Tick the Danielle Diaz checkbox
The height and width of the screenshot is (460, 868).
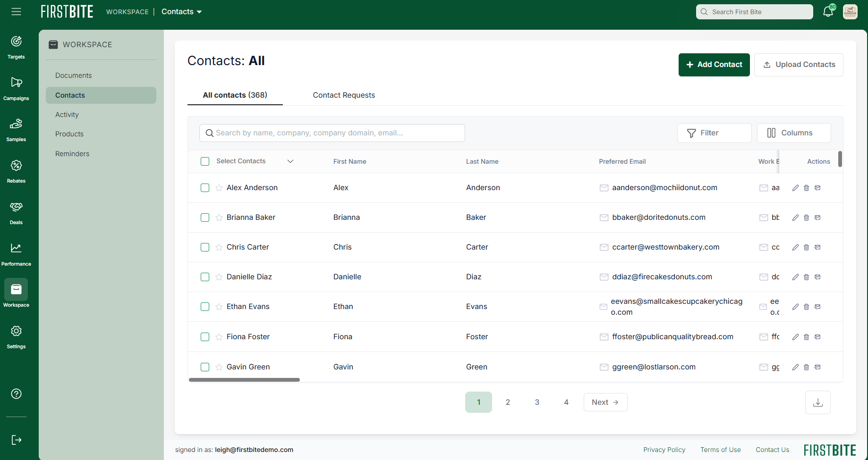[x=205, y=277]
